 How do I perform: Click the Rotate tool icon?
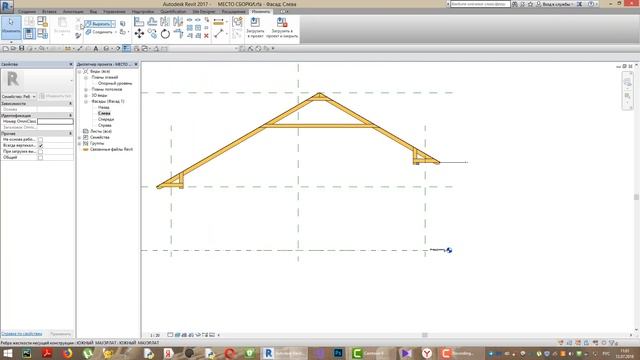click(x=165, y=34)
